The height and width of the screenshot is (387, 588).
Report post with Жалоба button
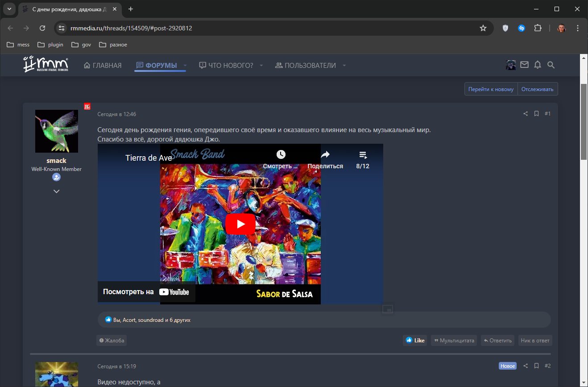click(x=112, y=341)
